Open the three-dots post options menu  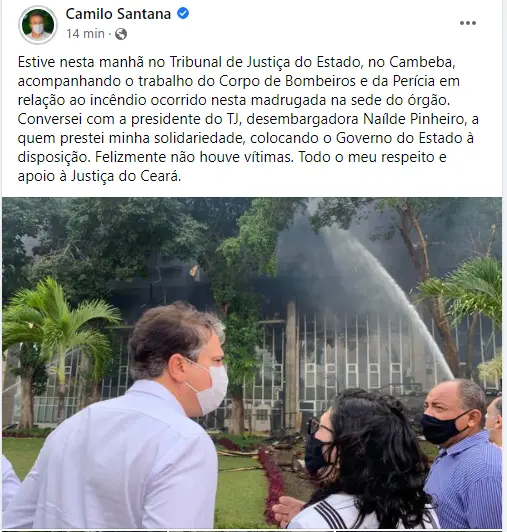468,23
